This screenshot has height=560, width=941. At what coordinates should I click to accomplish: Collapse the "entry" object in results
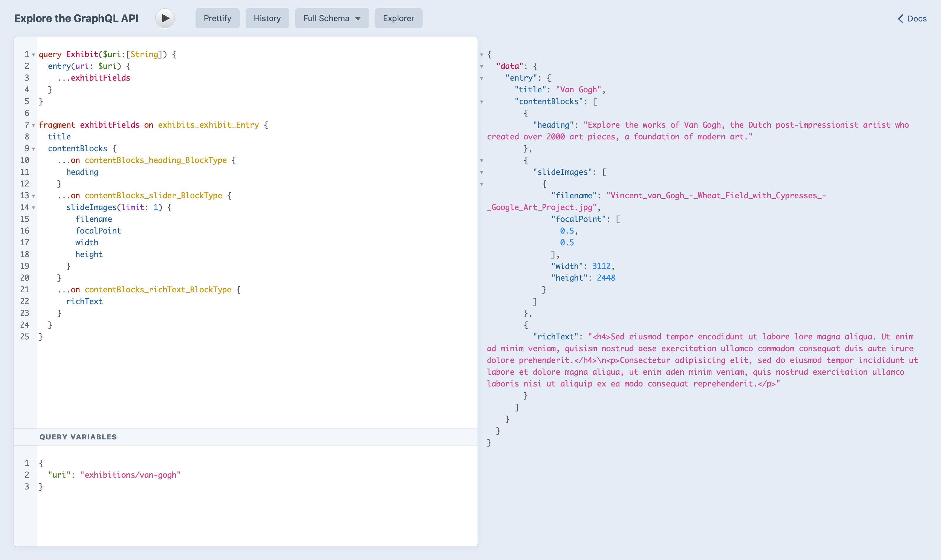[482, 79]
